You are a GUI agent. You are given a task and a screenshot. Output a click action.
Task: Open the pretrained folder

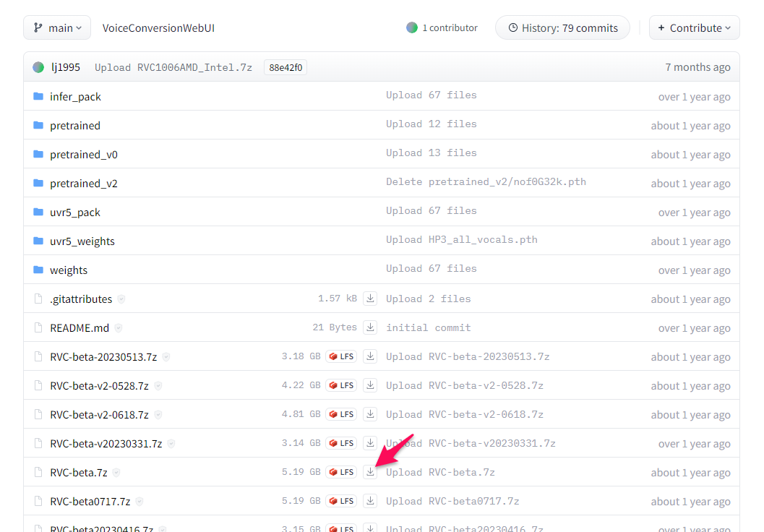click(75, 125)
